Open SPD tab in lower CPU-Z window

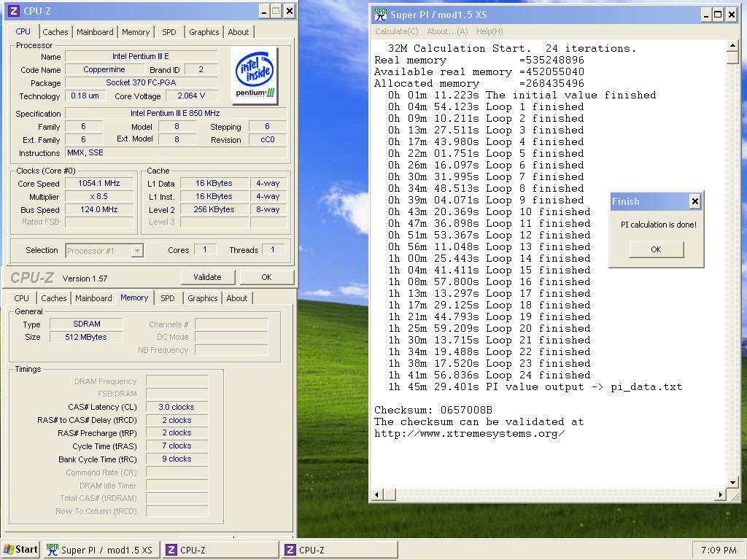[167, 298]
